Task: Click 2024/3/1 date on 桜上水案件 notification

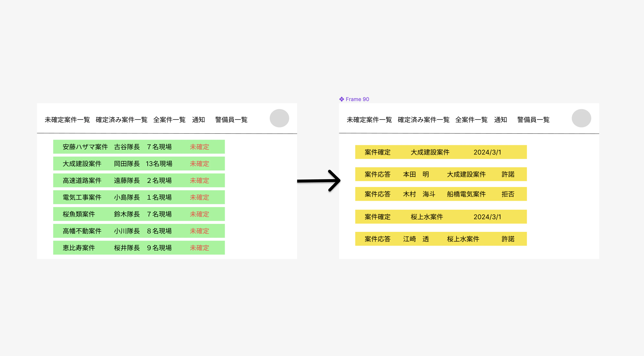Action: point(487,217)
